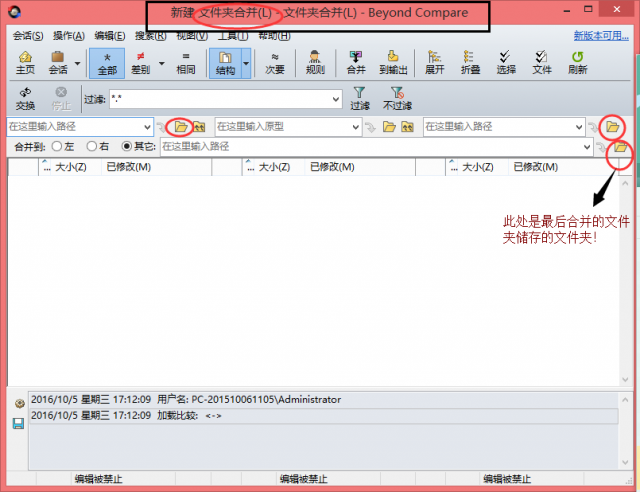Click the 选择 select-all icon
Image resolution: width=640 pixels, height=492 pixels.
506,63
